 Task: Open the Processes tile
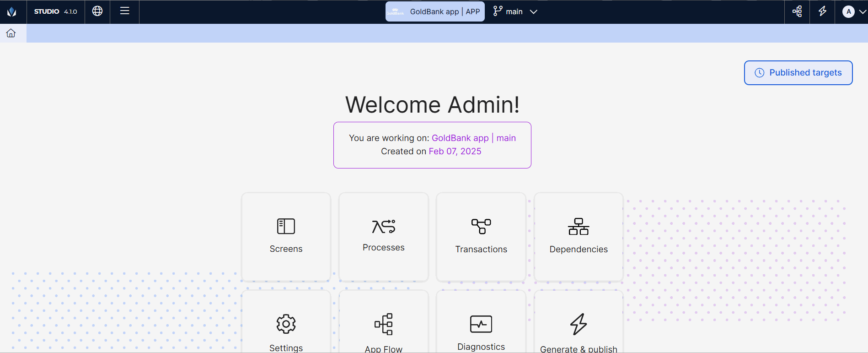[383, 237]
